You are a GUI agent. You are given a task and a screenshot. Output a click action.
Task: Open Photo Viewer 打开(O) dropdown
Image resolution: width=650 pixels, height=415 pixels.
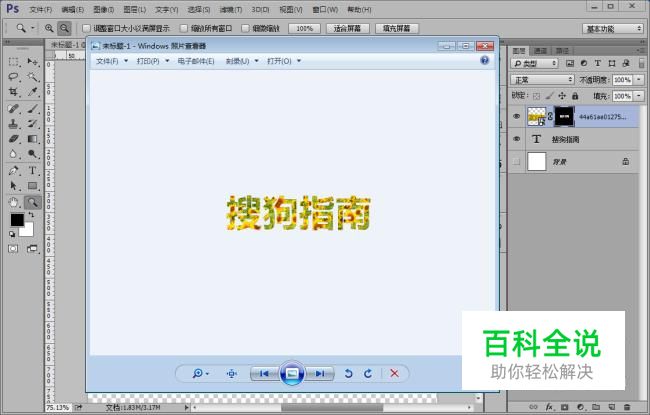pyautogui.click(x=284, y=61)
